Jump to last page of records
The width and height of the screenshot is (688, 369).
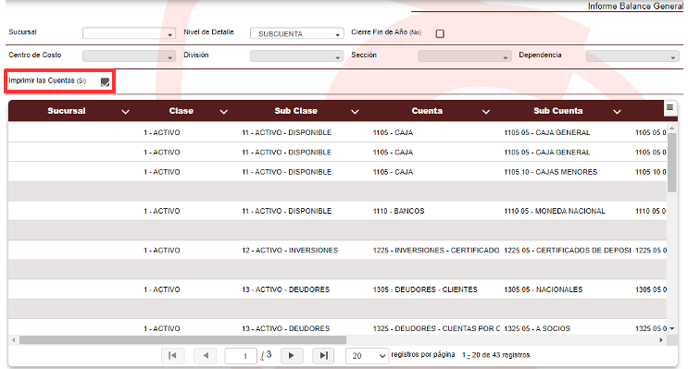click(x=323, y=355)
